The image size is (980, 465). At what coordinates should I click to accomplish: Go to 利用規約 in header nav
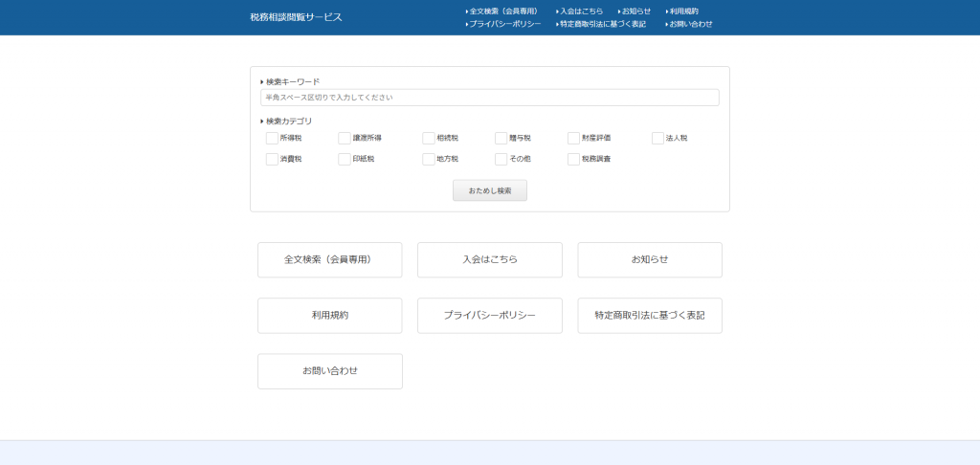[681, 11]
